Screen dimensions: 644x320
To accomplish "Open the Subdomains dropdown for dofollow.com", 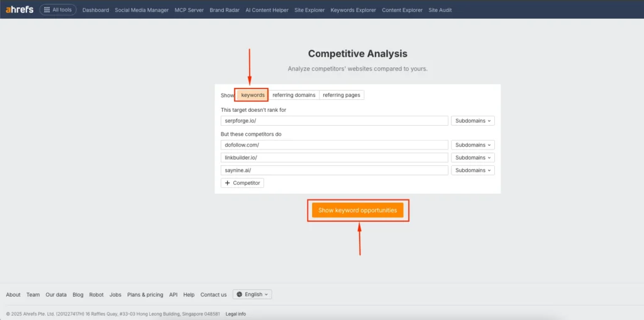I will (473, 145).
